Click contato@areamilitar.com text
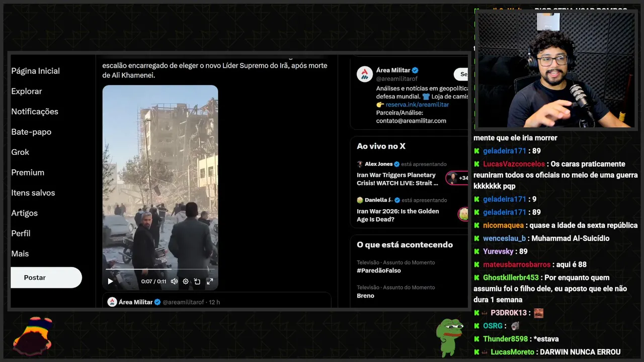Image resolution: width=644 pixels, height=362 pixels. coord(411,121)
